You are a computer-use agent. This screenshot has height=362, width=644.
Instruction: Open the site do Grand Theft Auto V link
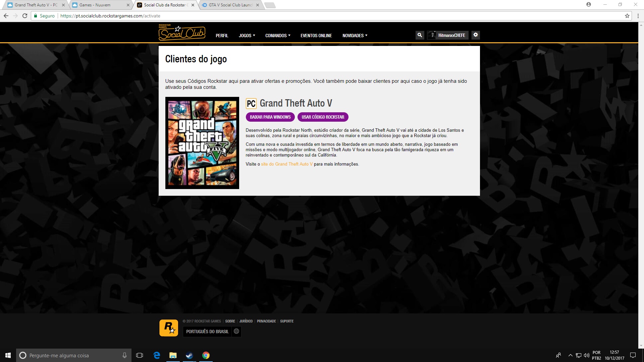(x=287, y=164)
